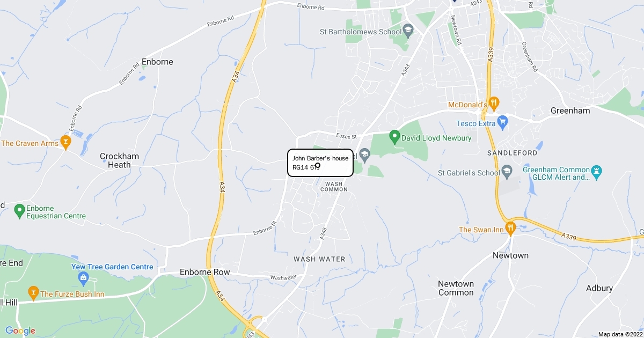Image resolution: width=644 pixels, height=338 pixels.
Task: Select the Greenham Common GLCM castle icon
Action: [x=597, y=173]
